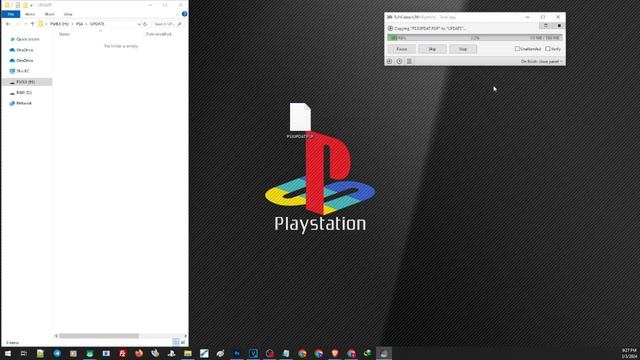Click the taskbar clock
The image size is (640, 360).
tap(629, 353)
